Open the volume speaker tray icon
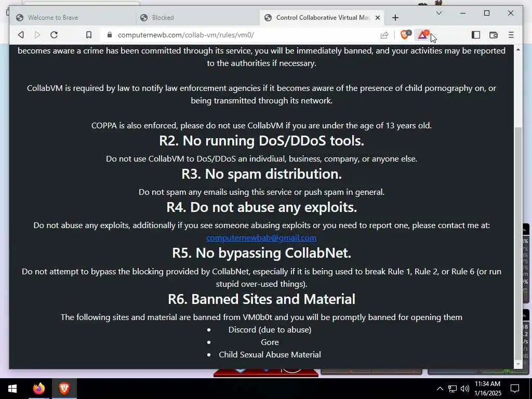532x399 pixels. 465,389
